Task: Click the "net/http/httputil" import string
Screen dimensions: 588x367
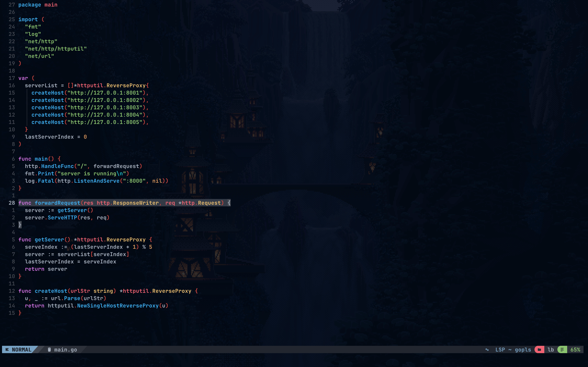Action: [56, 49]
